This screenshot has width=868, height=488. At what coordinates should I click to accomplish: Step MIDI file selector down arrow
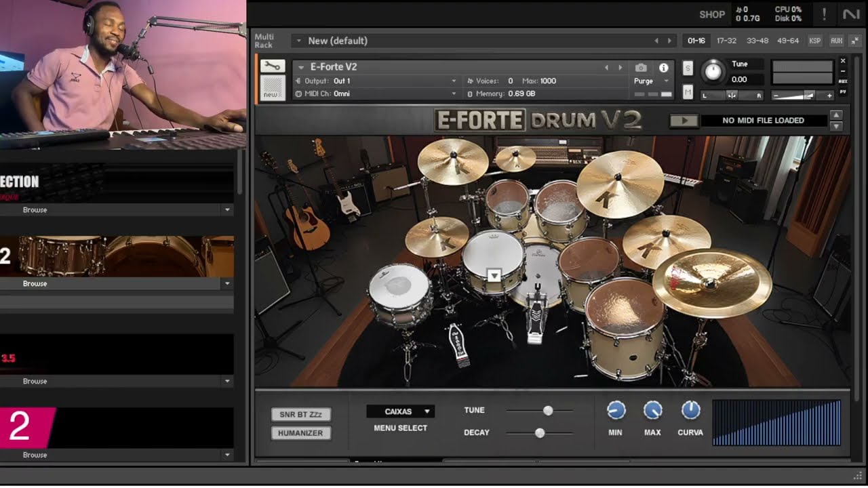(836, 126)
